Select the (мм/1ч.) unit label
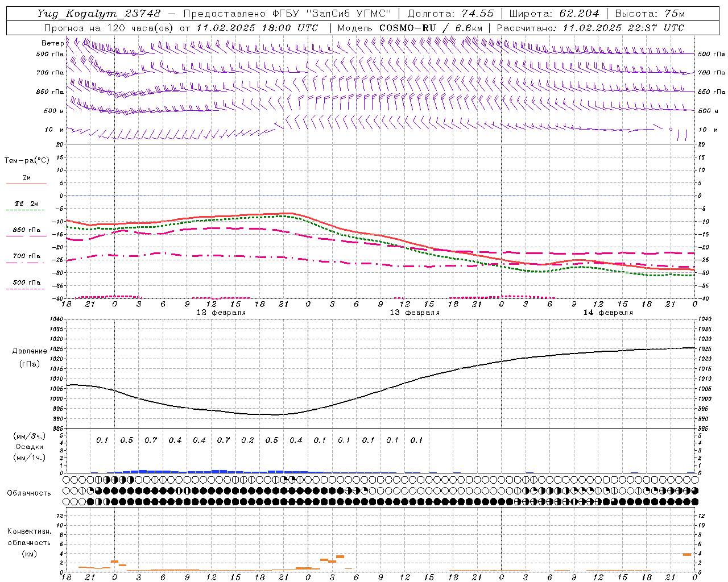Screen dimensions: 728x582 tap(30, 458)
